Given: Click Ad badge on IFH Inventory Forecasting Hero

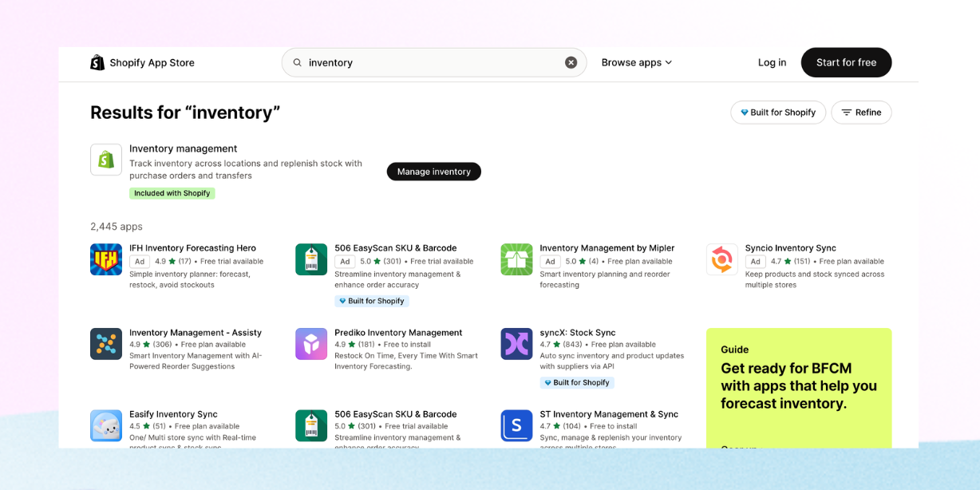Looking at the screenshot, I should pos(140,262).
